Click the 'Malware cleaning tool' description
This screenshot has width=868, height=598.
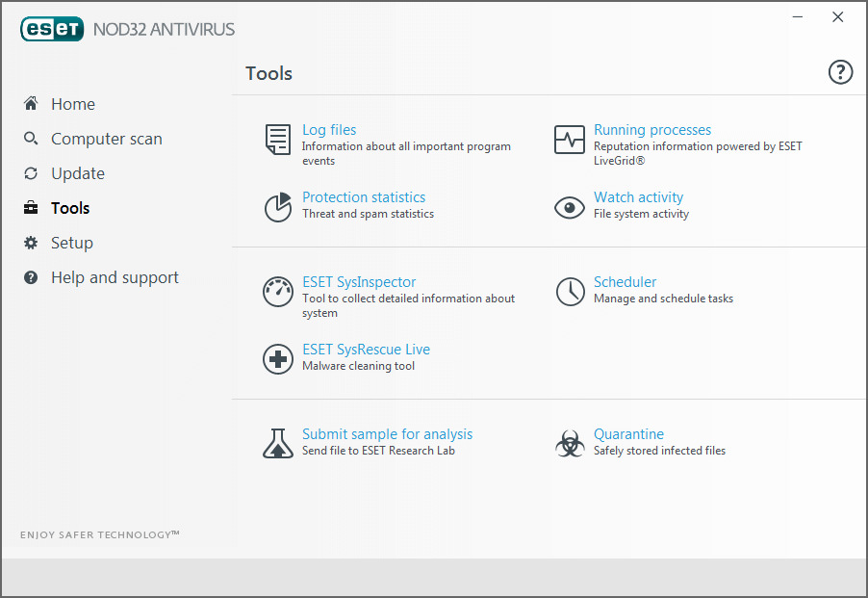coord(359,366)
